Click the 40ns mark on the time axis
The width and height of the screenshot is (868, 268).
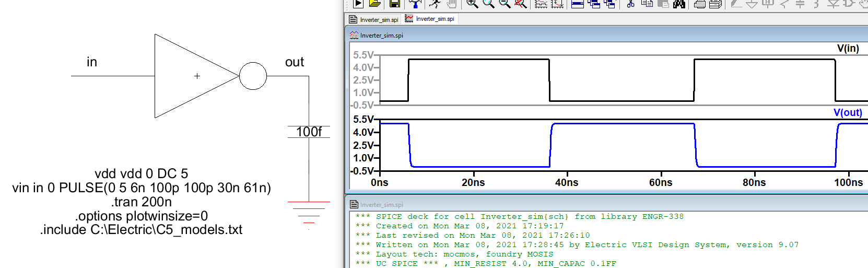567,182
